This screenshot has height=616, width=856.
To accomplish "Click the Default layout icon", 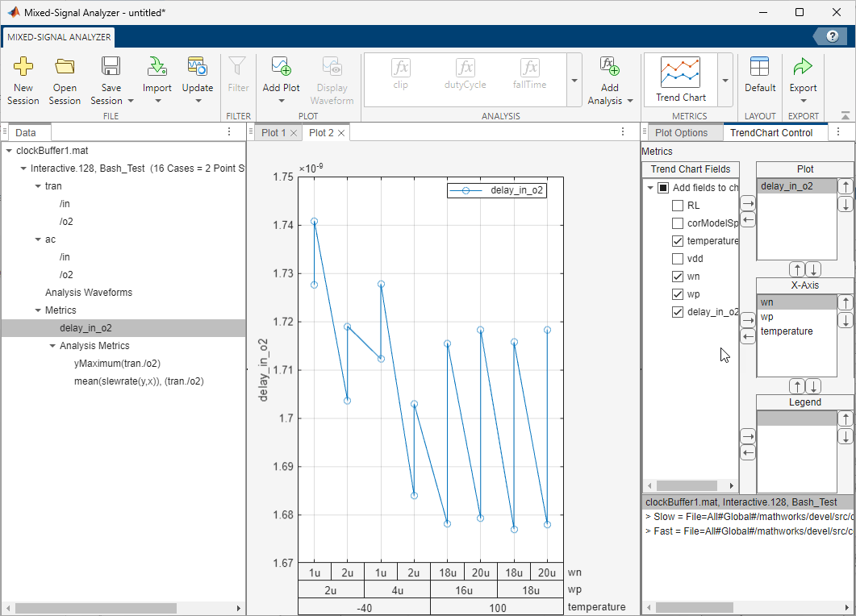I will point(759,68).
